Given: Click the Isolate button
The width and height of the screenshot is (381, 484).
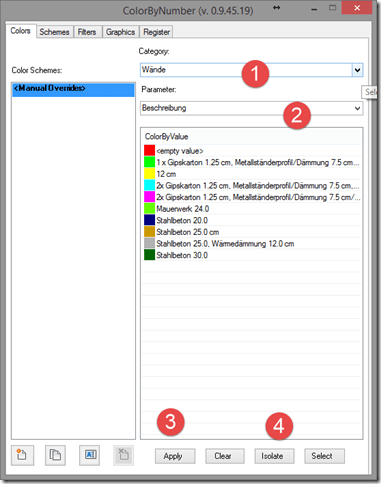Looking at the screenshot, I should click(x=274, y=456).
